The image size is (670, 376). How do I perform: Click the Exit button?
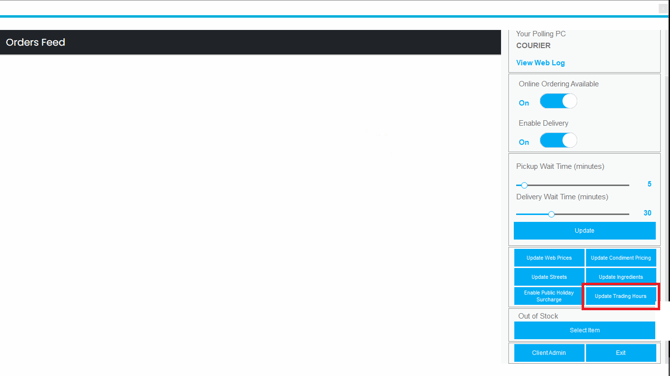[x=621, y=353]
